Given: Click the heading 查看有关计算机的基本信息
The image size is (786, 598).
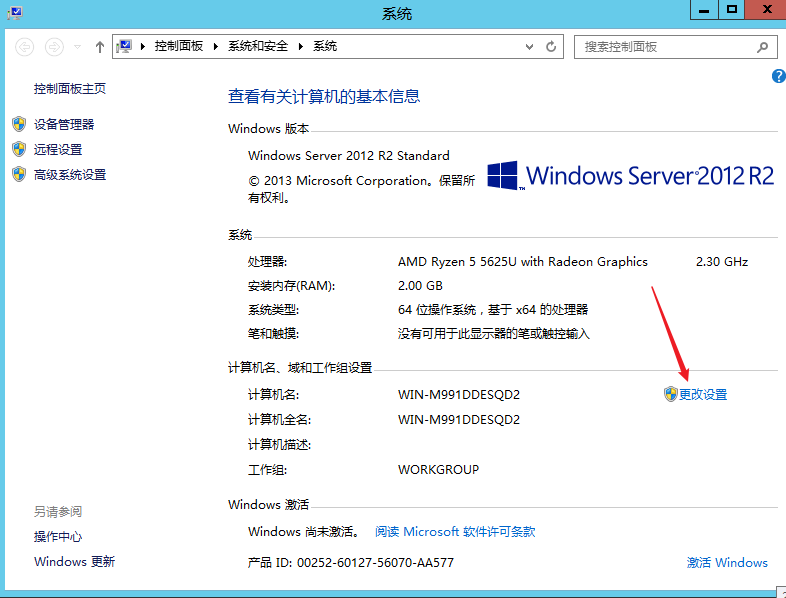Looking at the screenshot, I should tap(324, 96).
